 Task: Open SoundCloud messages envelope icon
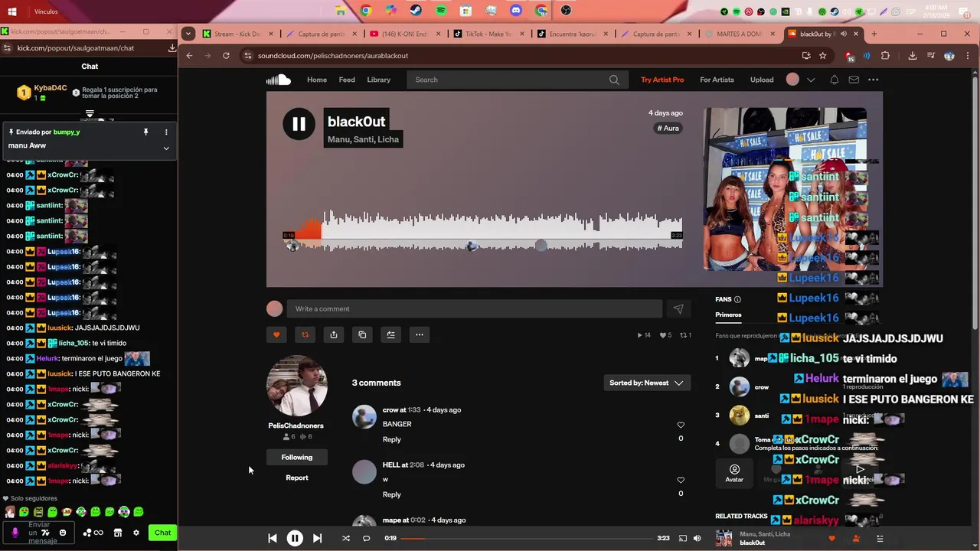pyautogui.click(x=854, y=80)
